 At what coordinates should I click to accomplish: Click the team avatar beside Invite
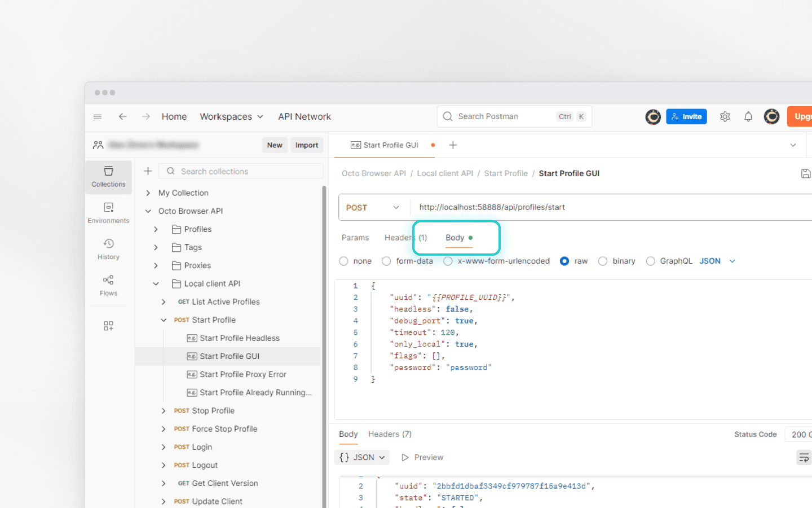(x=653, y=117)
